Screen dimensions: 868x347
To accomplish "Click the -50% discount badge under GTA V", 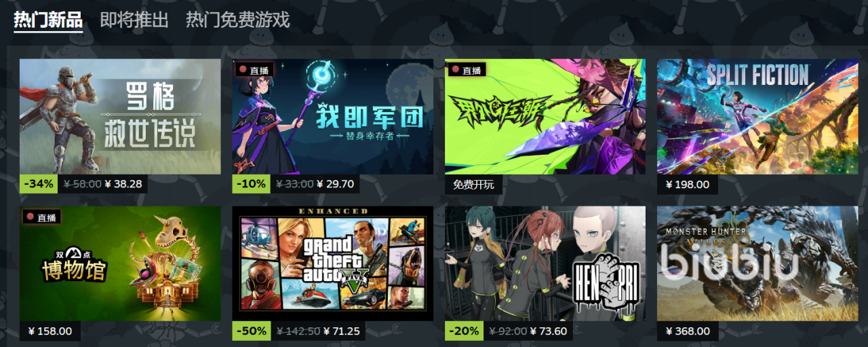I will (x=252, y=331).
